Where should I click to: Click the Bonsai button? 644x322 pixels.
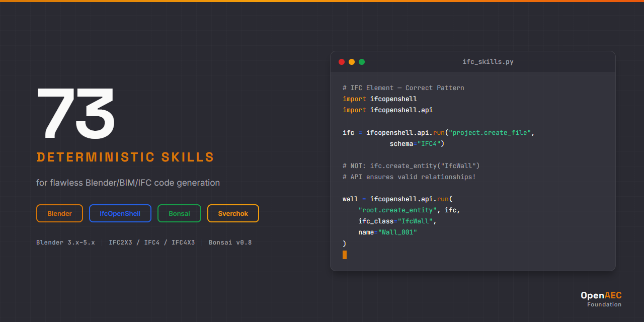point(179,213)
